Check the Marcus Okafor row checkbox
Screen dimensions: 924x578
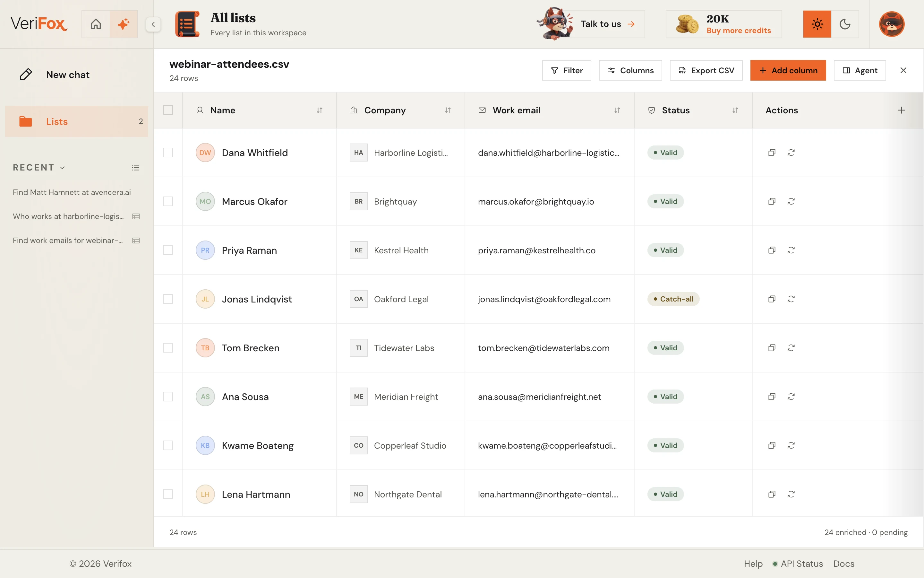pos(168,201)
